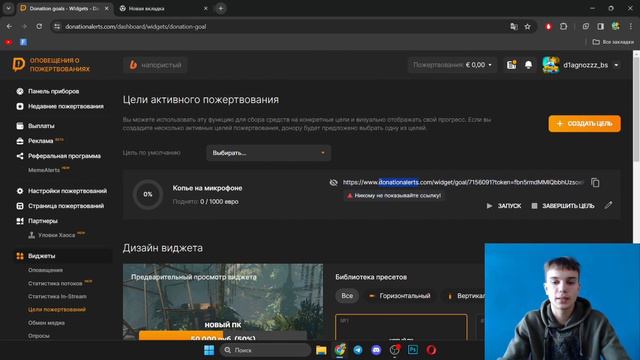Viewport: 640px width, 360px height.
Task: Open a new browser tab with plus
Action: point(220,8)
